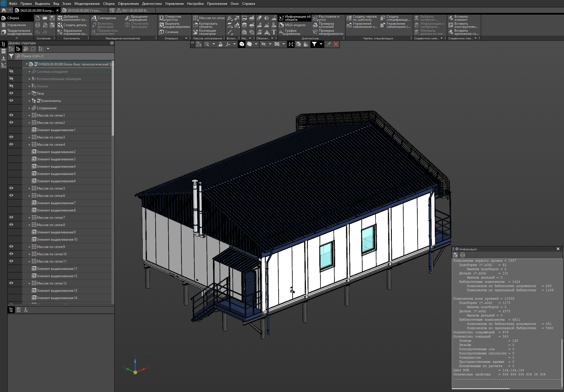Viewport: 564px width, 392px height.
Task: Click the Проверка коллизий collision check icon
Action: click(315, 25)
